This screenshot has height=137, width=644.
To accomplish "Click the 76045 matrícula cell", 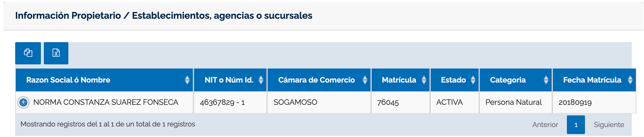I will pyautogui.click(x=401, y=103).
